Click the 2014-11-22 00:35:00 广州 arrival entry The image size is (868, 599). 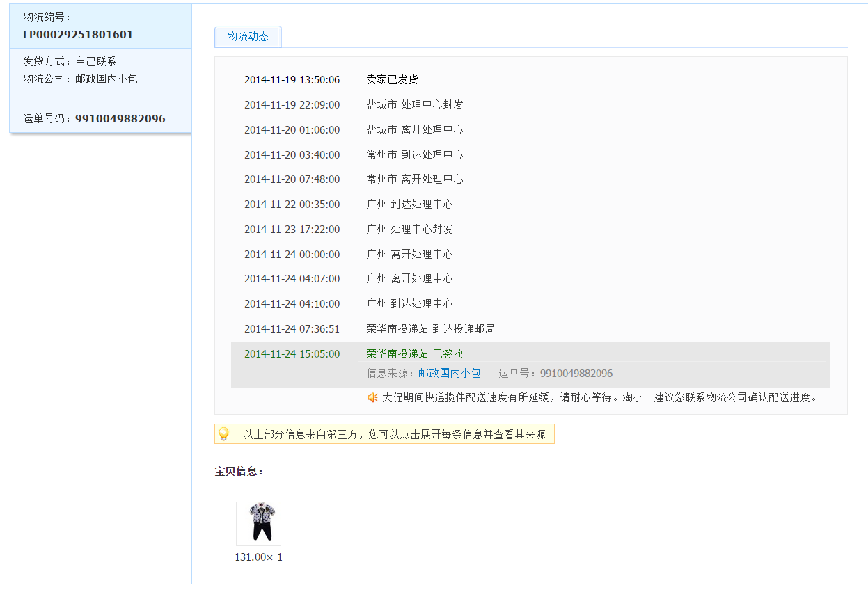tap(409, 205)
